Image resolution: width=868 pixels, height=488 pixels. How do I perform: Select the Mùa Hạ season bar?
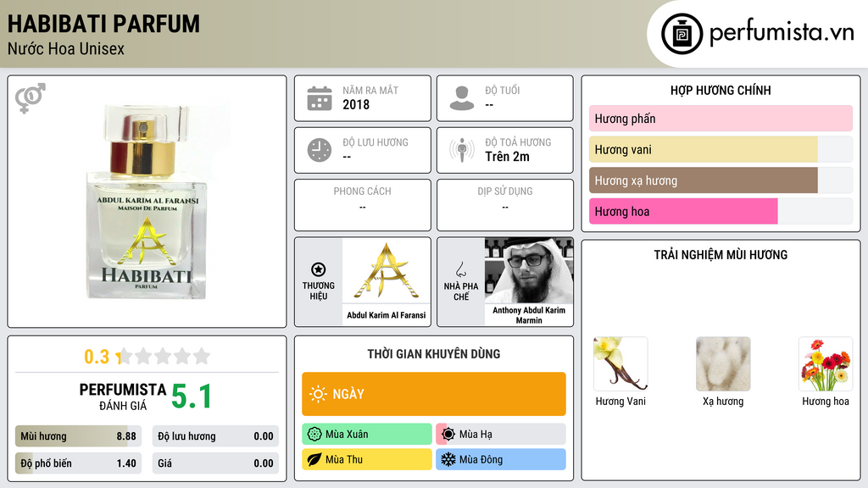tap(501, 435)
